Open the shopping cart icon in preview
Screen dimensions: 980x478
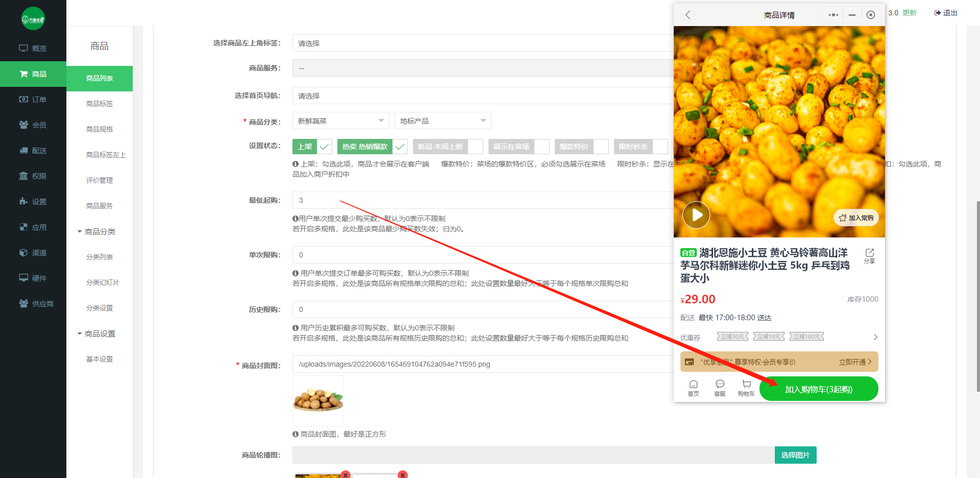pos(746,388)
